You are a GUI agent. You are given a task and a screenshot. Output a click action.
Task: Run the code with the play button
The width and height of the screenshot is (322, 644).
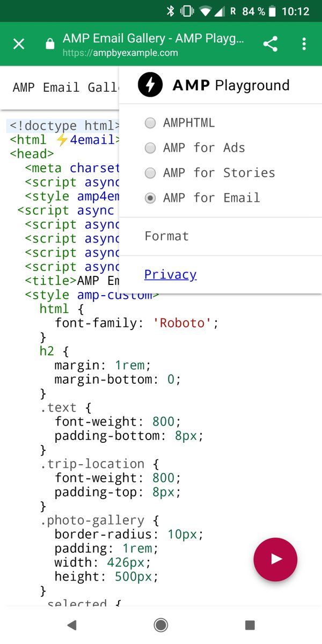pyautogui.click(x=275, y=559)
